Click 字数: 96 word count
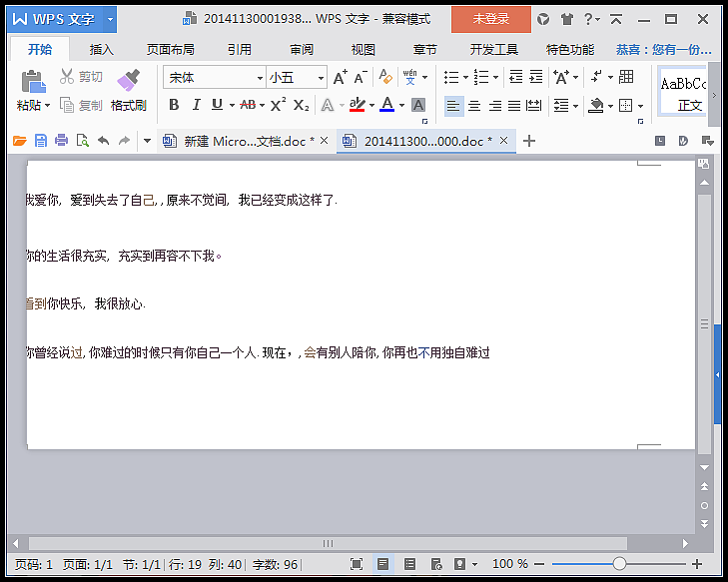 (275, 564)
